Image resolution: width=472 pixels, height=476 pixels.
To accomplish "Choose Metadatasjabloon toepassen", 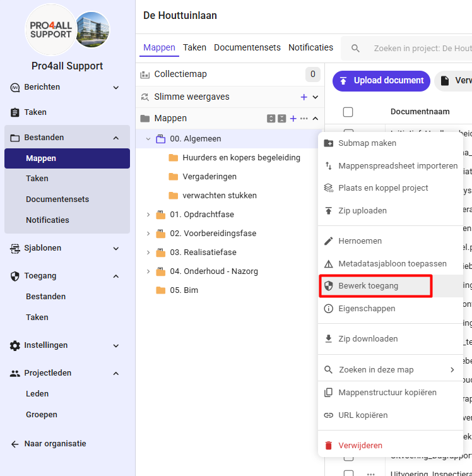I will [391, 264].
